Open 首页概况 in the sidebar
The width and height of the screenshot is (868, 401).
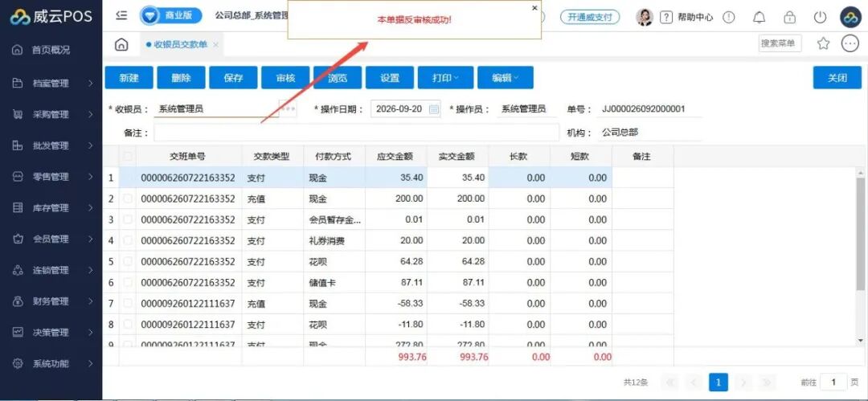51,50
